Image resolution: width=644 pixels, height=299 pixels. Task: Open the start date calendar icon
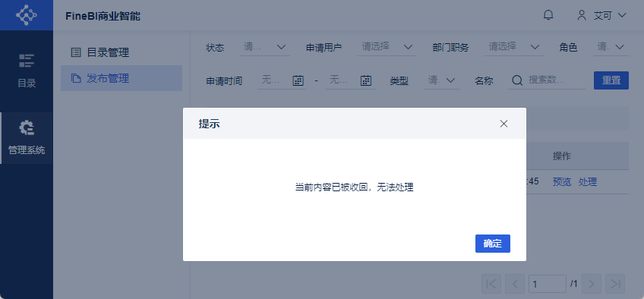298,80
